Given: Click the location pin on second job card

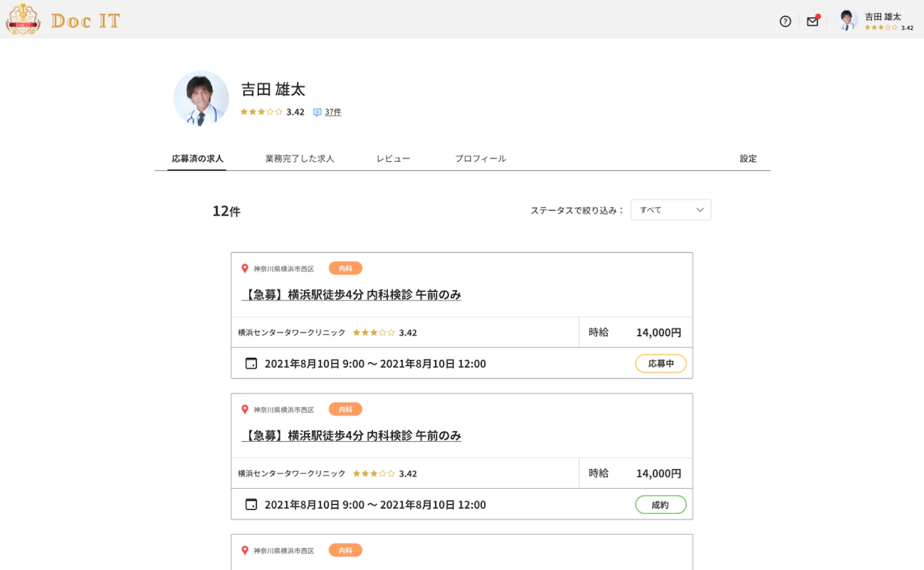Looking at the screenshot, I should click(x=245, y=410).
